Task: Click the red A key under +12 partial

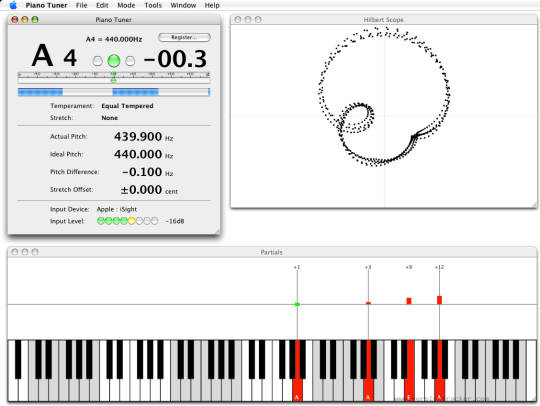Action: click(x=439, y=390)
